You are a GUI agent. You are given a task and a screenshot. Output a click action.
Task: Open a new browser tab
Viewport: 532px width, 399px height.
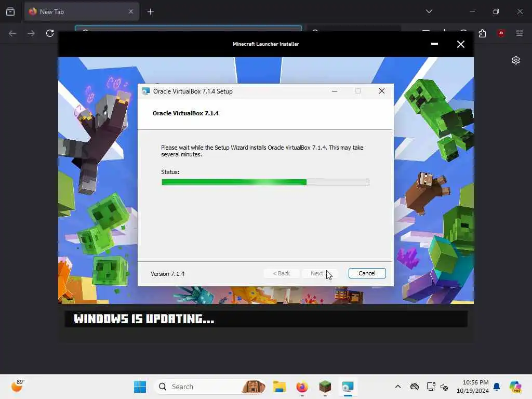pyautogui.click(x=151, y=12)
